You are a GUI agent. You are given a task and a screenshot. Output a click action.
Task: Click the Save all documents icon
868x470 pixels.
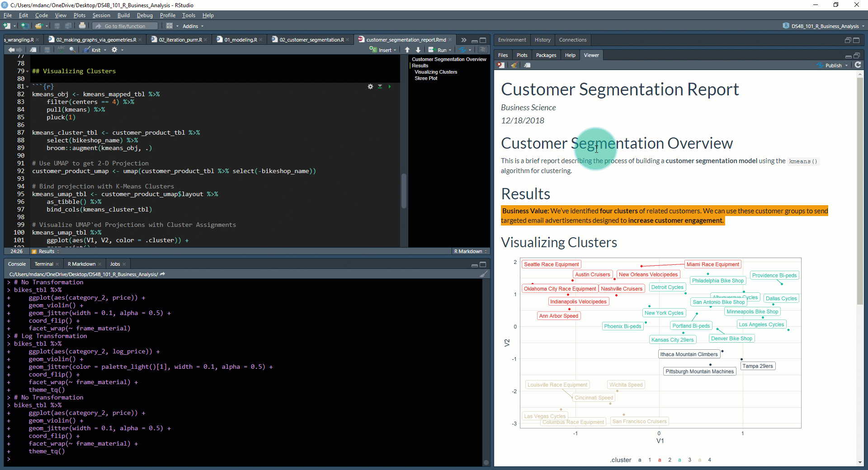coord(68,26)
